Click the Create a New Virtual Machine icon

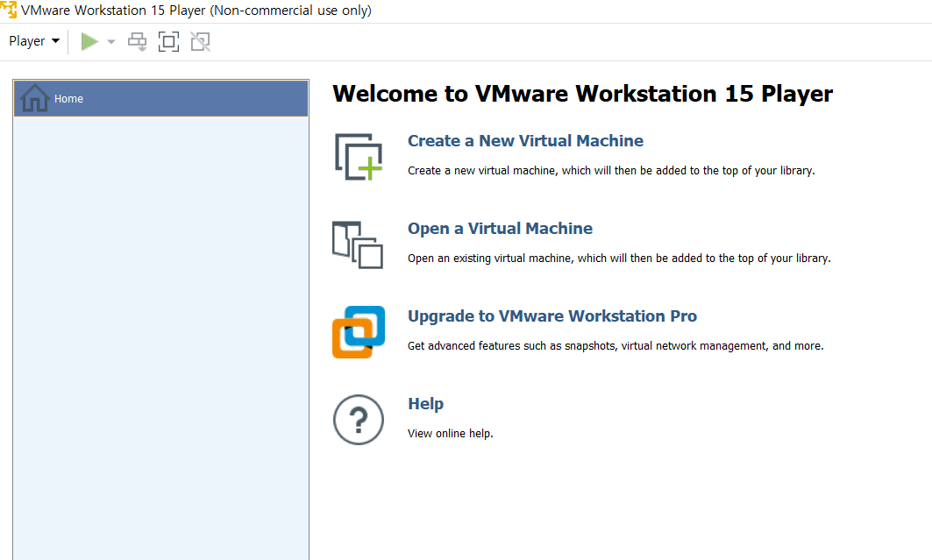point(359,157)
